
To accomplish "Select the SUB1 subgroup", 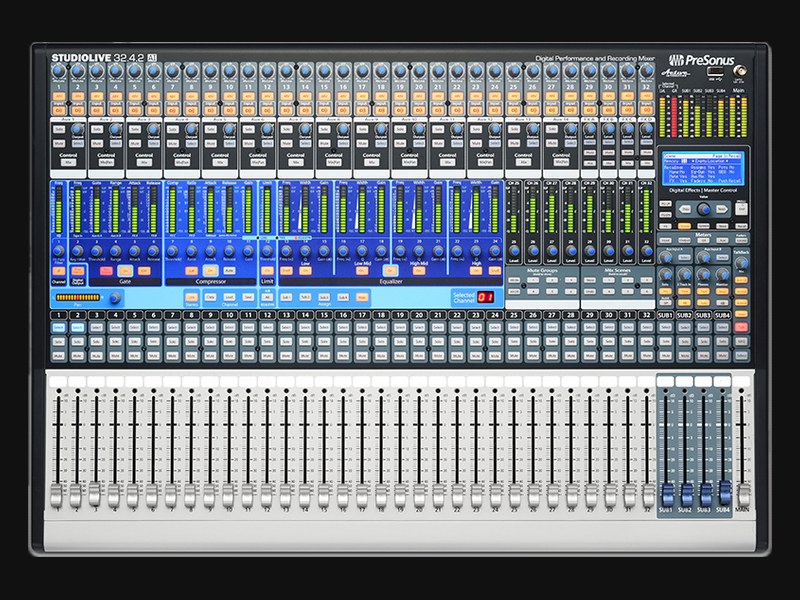I will point(666,327).
